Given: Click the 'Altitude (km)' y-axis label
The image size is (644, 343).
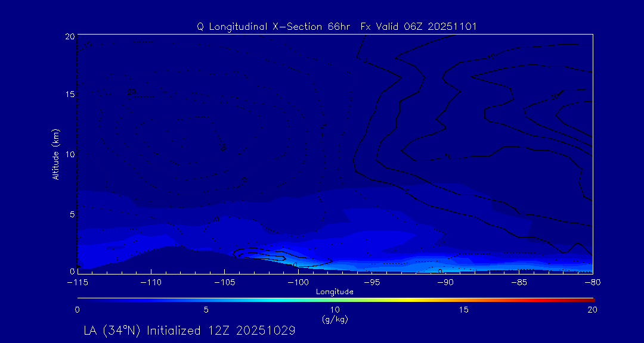Looking at the screenshot, I should (x=55, y=154).
